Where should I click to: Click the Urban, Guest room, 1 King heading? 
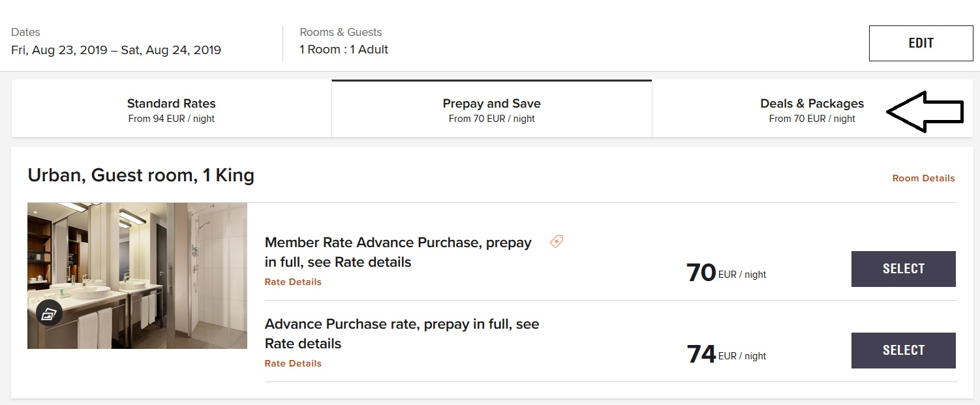(x=141, y=175)
